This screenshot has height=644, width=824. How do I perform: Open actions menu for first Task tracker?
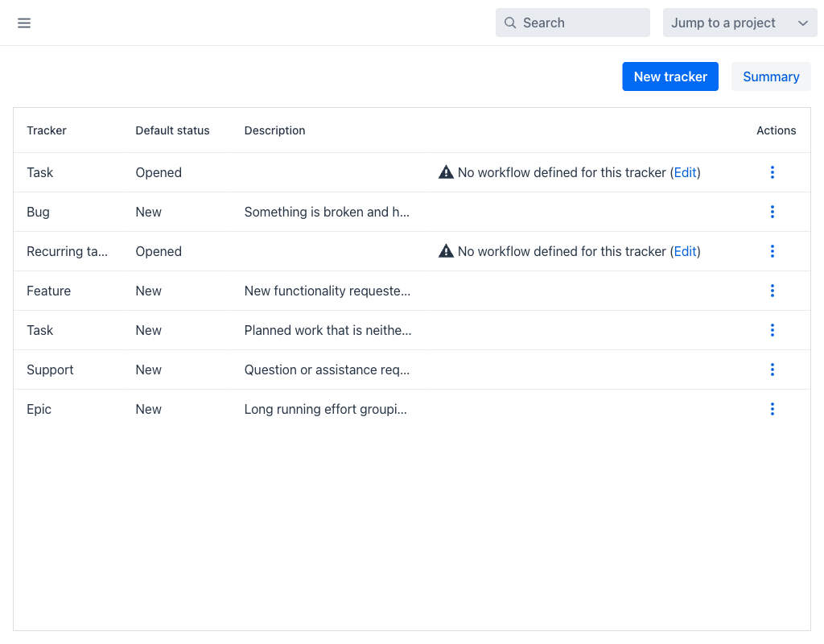coord(772,172)
